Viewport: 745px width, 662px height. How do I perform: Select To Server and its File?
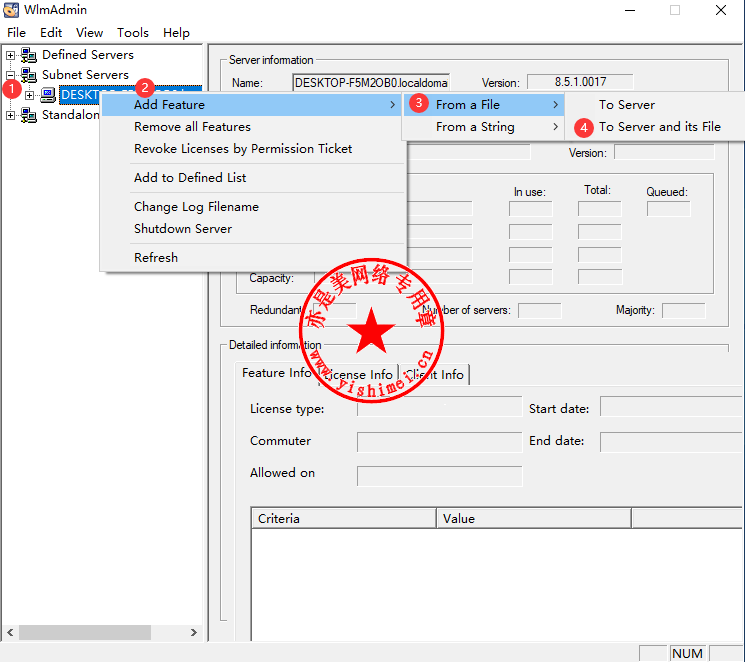(655, 127)
